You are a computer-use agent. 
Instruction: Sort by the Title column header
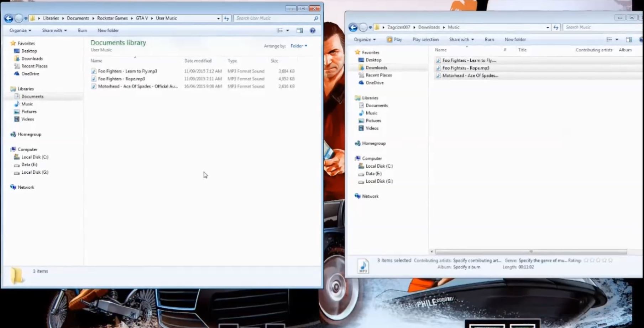pyautogui.click(x=522, y=50)
